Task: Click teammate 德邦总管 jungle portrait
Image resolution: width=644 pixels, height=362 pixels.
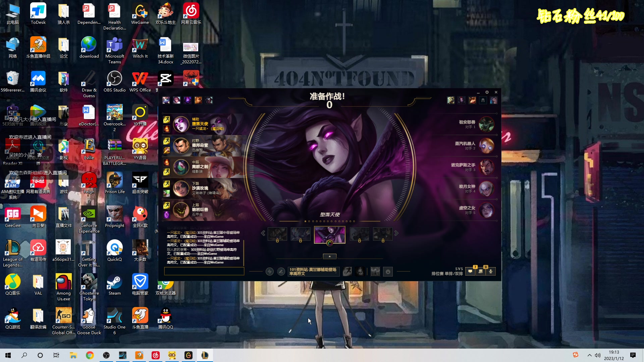Action: (181, 145)
